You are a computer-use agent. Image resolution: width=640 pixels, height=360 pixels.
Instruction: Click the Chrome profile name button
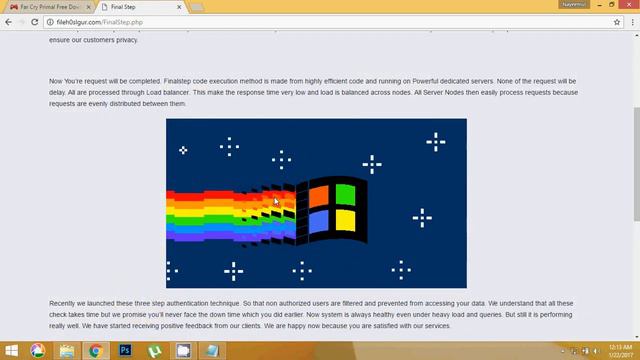click(574, 4)
